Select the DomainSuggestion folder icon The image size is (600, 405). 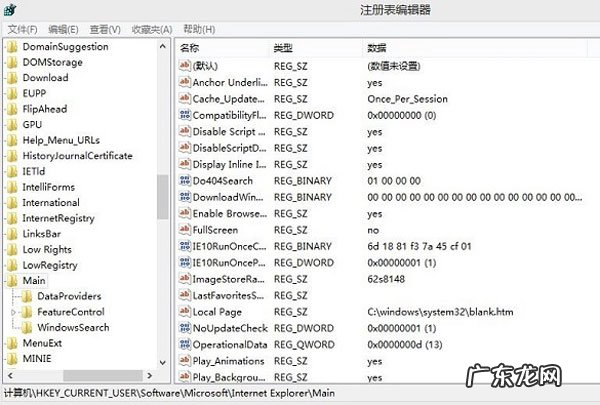[12, 47]
